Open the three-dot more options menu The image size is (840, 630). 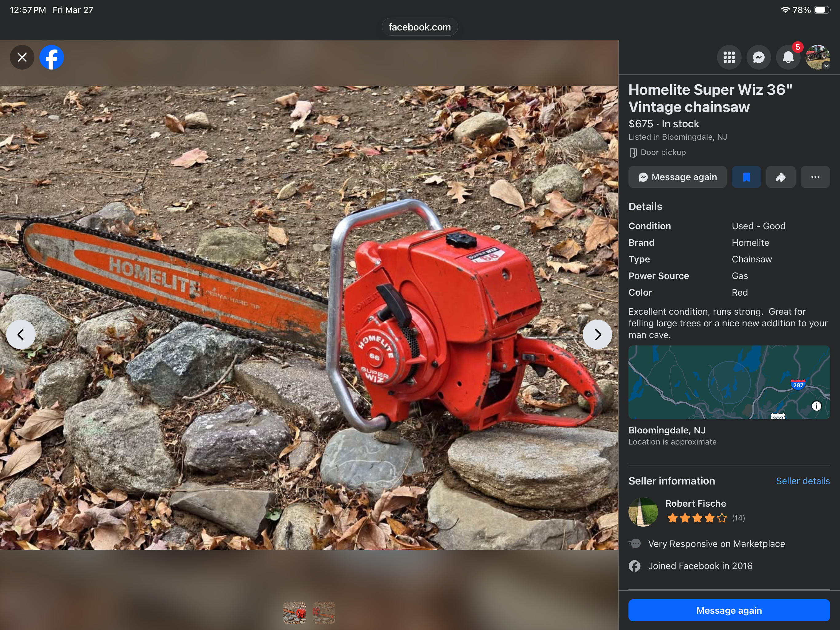[815, 177]
